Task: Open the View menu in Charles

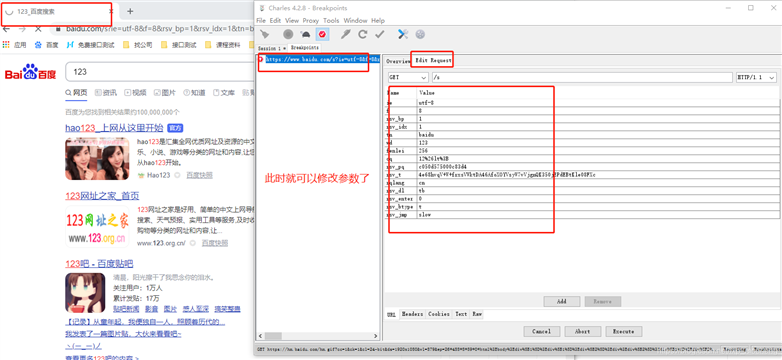Action: [292, 20]
